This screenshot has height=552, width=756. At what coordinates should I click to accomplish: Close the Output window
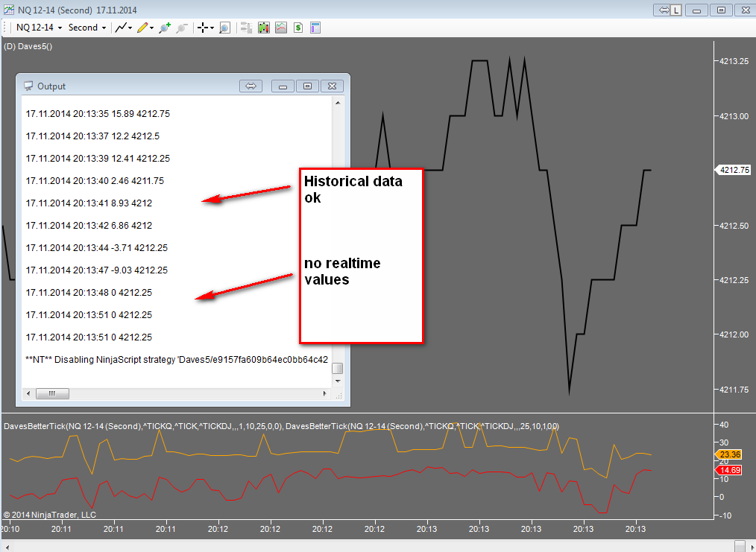tap(333, 86)
